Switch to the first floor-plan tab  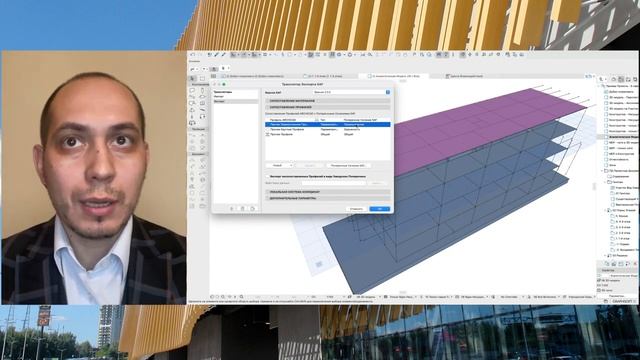click(x=255, y=76)
